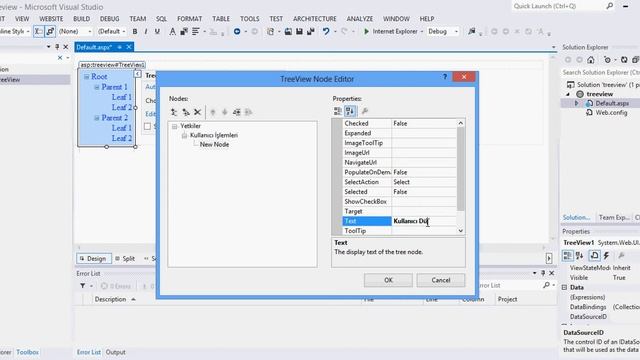Switch to the Toolbox tab
The height and width of the screenshot is (360, 640).
pyautogui.click(x=27, y=352)
